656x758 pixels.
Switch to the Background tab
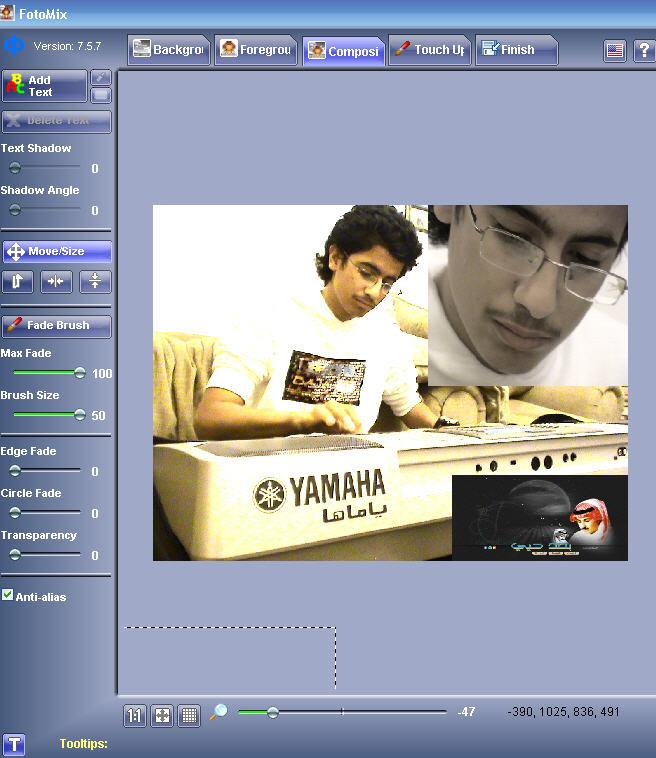[168, 50]
